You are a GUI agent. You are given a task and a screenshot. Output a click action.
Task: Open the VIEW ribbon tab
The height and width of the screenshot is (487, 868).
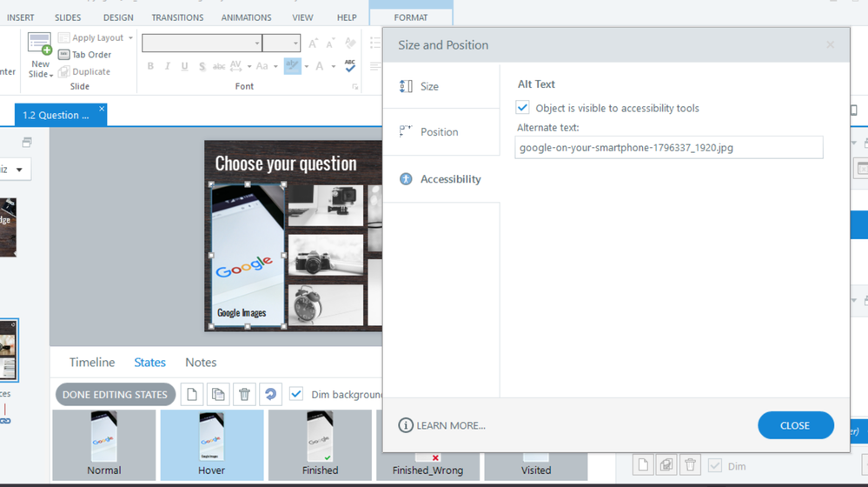pos(302,17)
